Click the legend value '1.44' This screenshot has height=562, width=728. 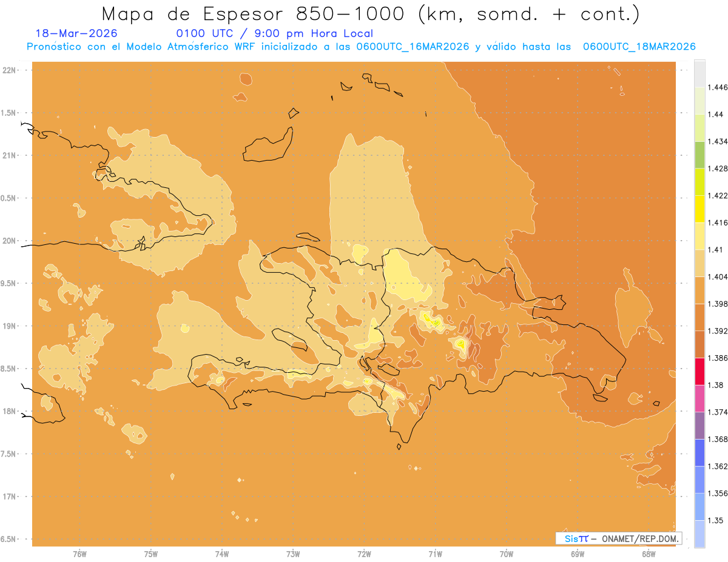point(716,114)
